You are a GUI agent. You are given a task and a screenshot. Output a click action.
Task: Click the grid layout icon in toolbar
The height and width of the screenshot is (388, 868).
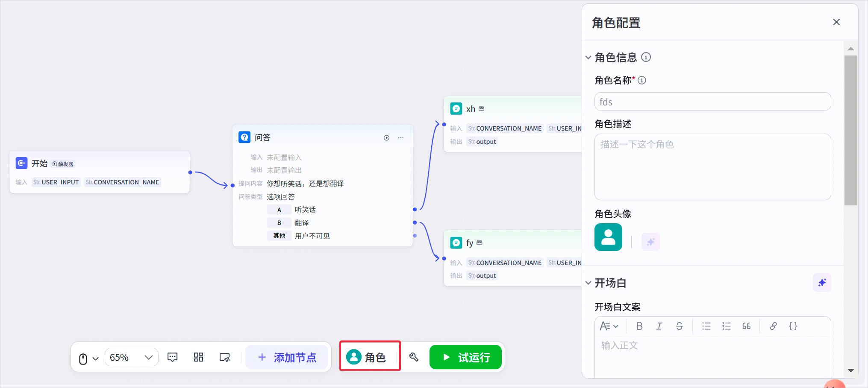(x=198, y=357)
